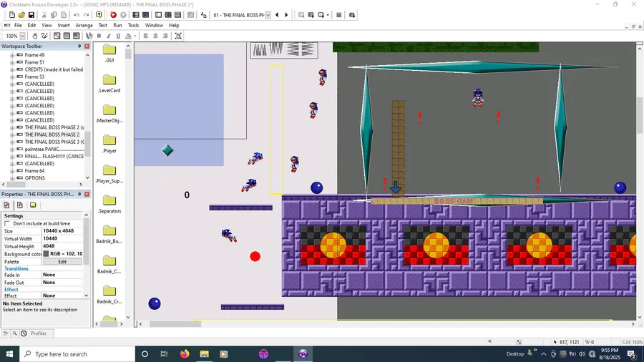
Task: Open Firefox from the taskbar
Action: [x=185, y=354]
